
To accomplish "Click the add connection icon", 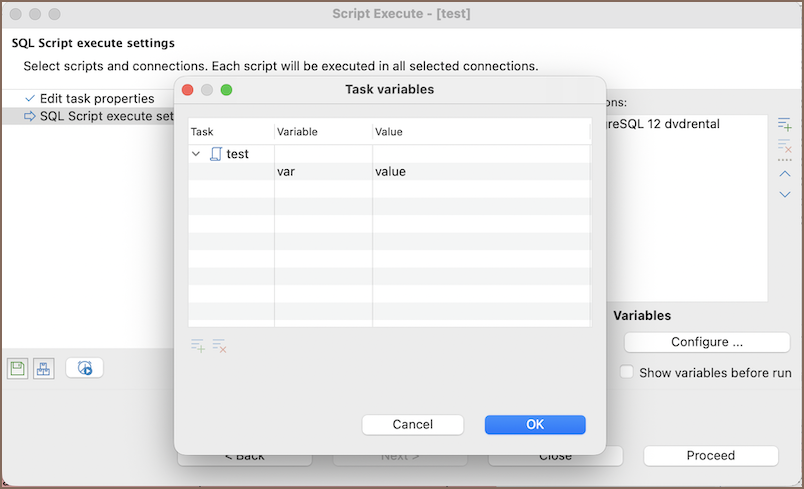I will 785,124.
